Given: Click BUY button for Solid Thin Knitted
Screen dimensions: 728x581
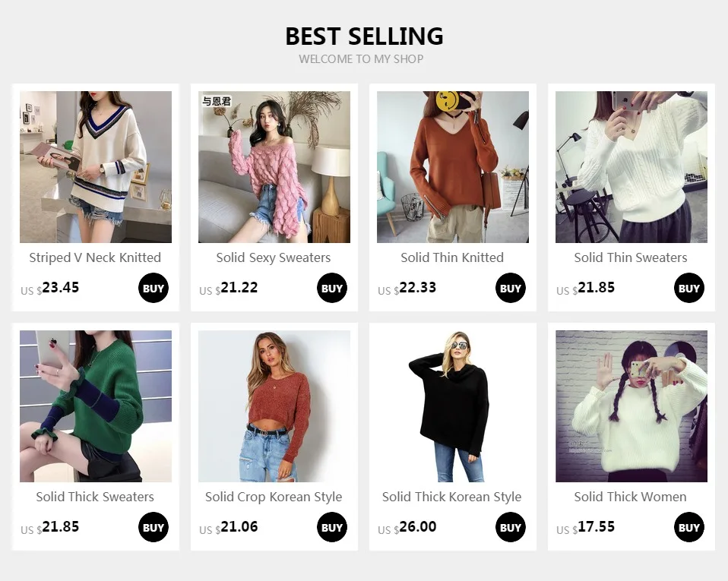Looking at the screenshot, I should pyautogui.click(x=510, y=288).
